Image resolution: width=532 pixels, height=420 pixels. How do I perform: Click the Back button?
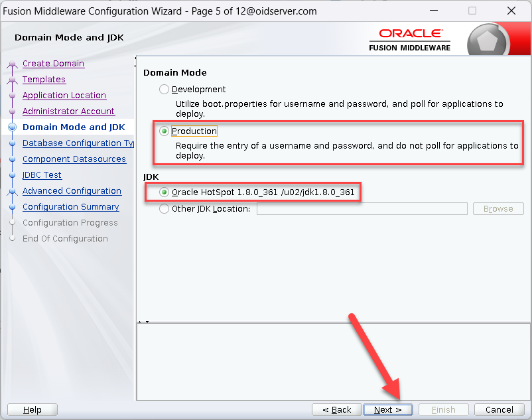(x=336, y=410)
